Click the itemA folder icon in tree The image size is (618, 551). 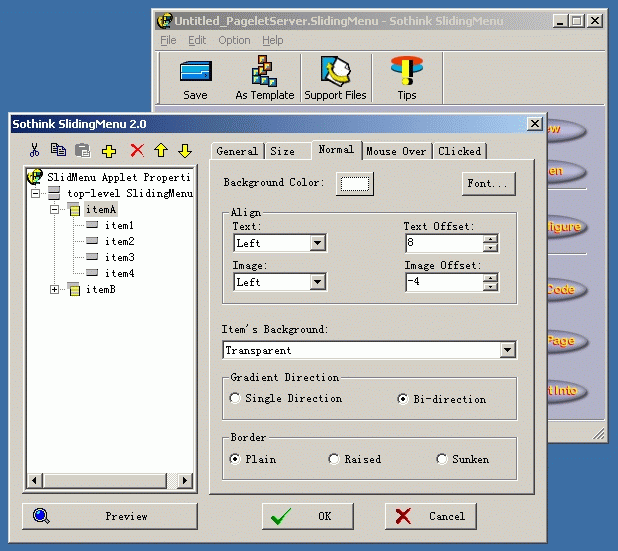(x=74, y=209)
